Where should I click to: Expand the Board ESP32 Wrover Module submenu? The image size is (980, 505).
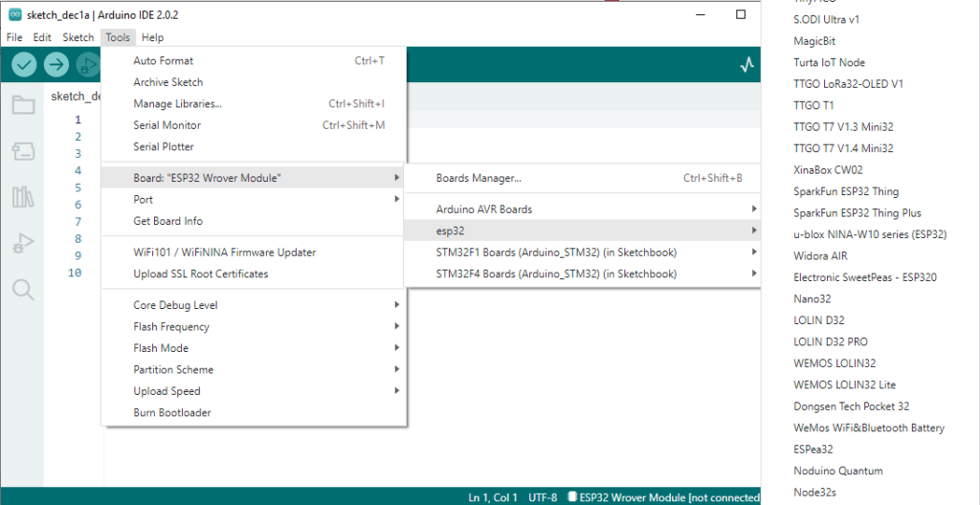pos(255,178)
